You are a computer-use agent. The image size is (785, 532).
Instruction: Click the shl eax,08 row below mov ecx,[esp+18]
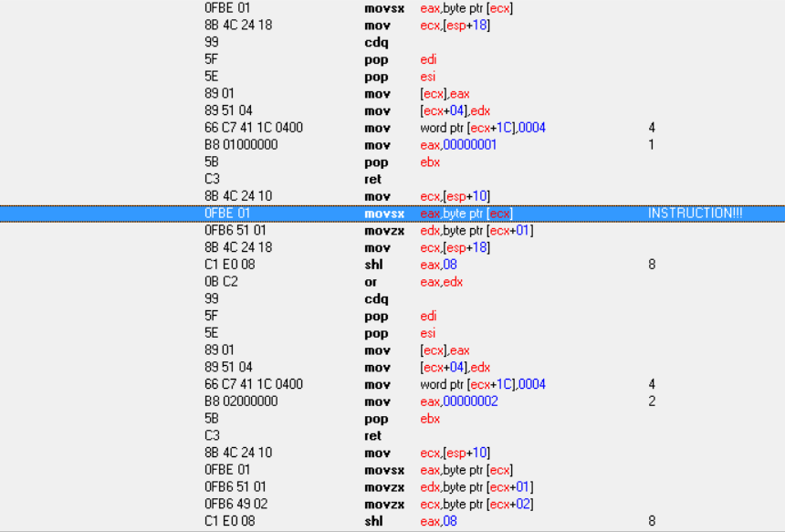438,265
